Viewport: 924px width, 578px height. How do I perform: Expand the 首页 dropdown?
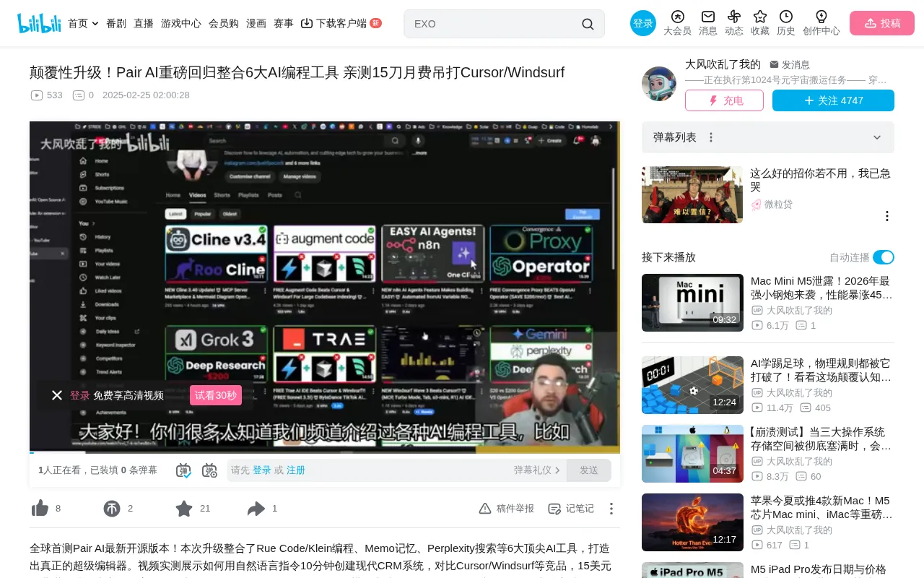click(x=83, y=23)
